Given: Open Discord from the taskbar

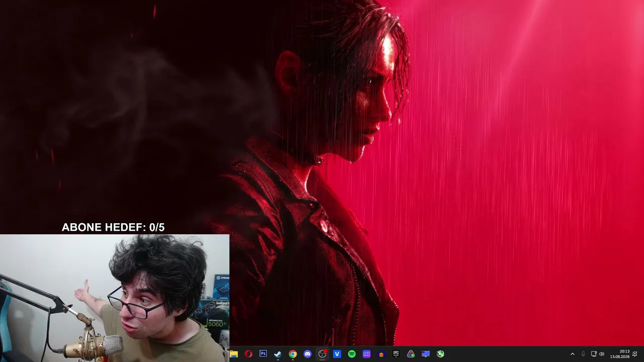Looking at the screenshot, I should [x=307, y=354].
